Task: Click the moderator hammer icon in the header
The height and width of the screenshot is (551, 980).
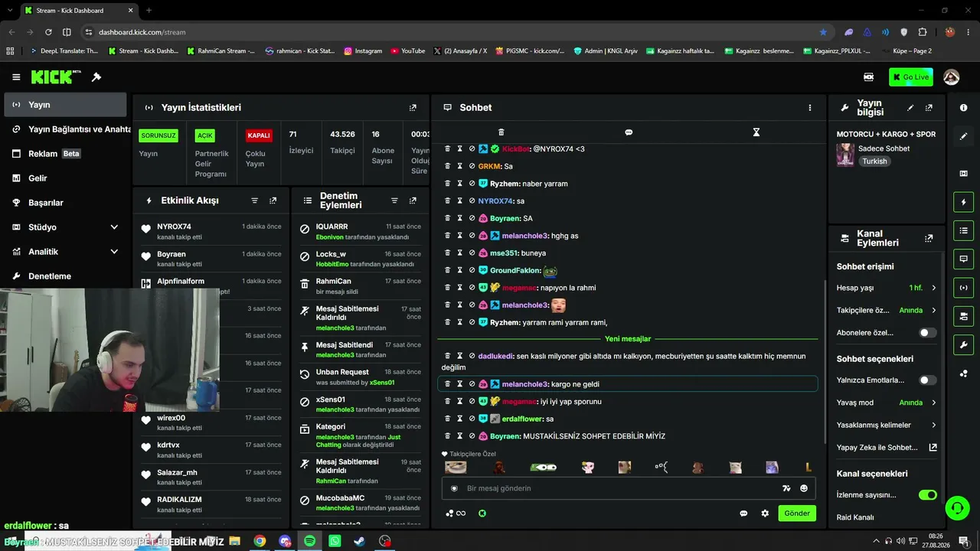Action: [96, 77]
